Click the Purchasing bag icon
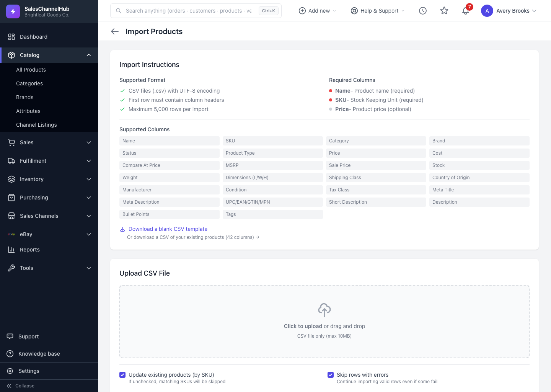Viewport: 551px width, 392px height. click(11, 198)
